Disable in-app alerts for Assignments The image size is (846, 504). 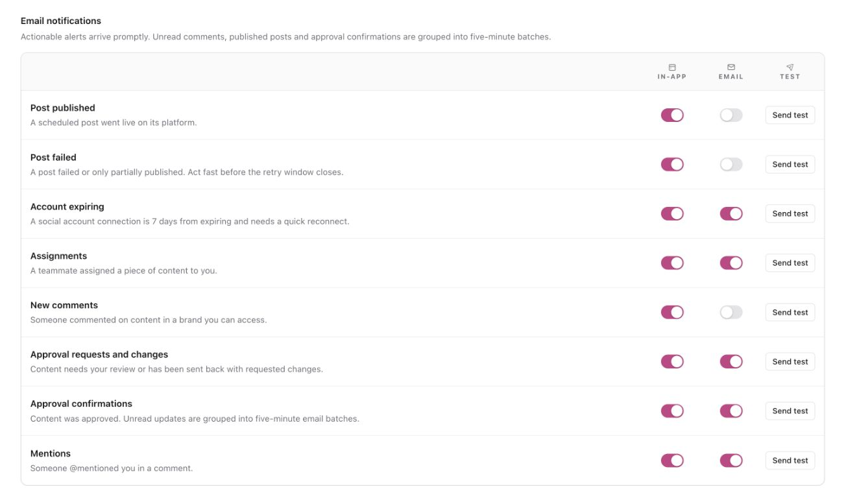[672, 263]
